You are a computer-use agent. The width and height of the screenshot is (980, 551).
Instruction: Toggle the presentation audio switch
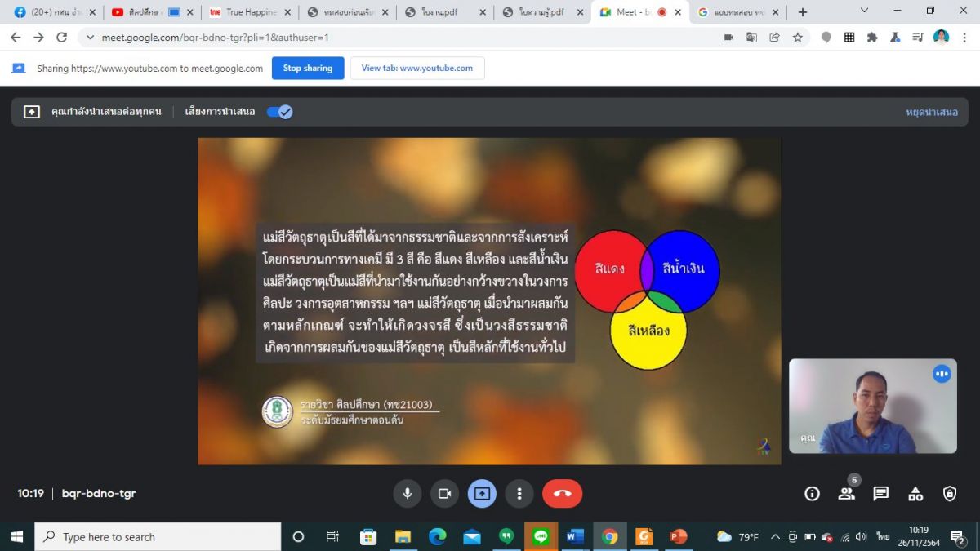click(x=279, y=112)
